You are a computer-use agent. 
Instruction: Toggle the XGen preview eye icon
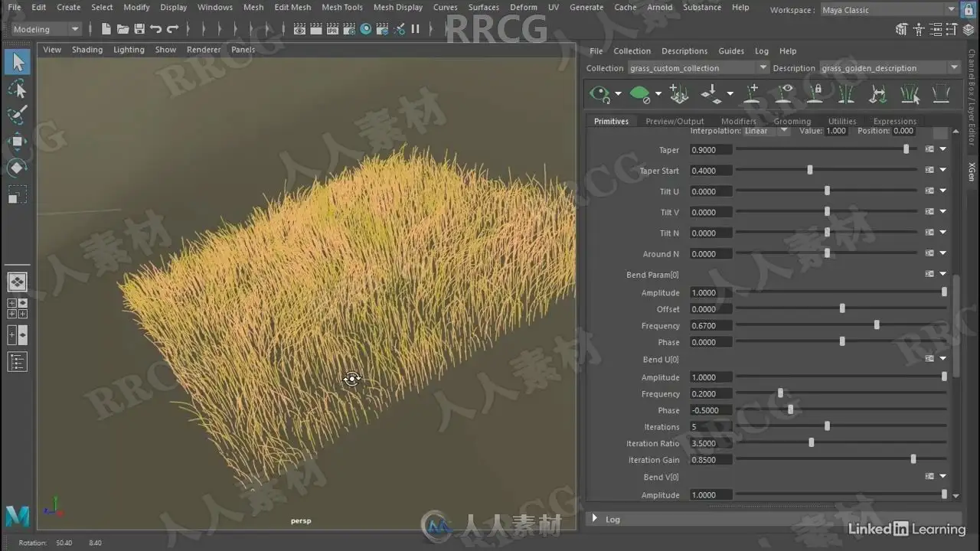599,94
